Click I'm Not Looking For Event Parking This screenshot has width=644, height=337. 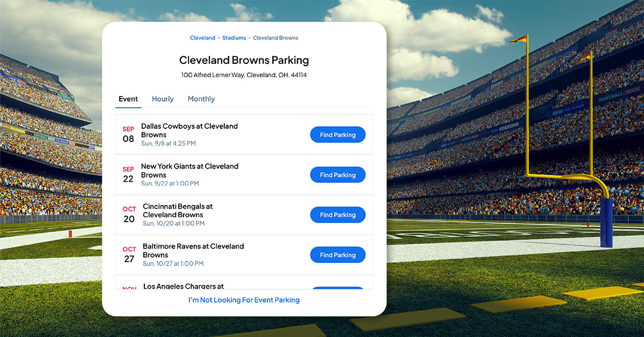(x=244, y=300)
